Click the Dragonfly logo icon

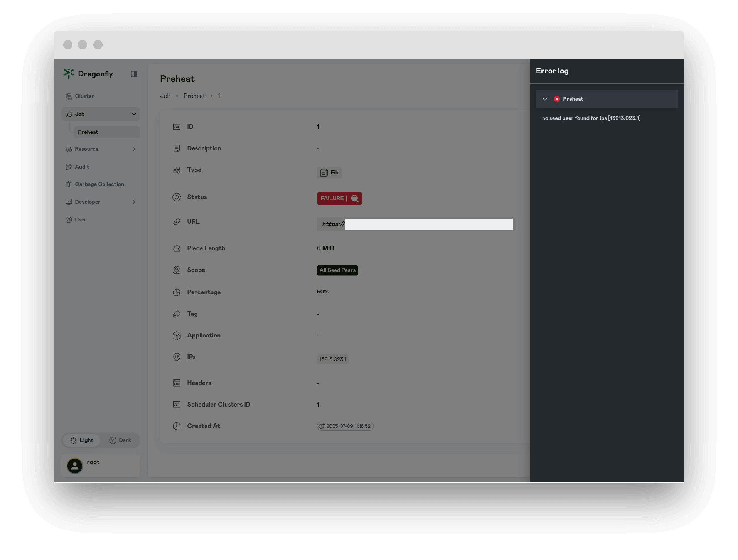[69, 74]
